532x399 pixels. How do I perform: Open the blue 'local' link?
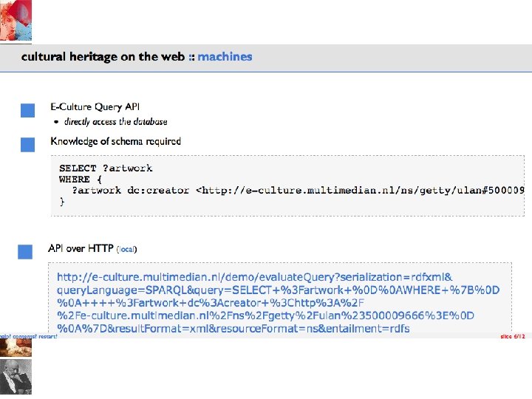127,249
